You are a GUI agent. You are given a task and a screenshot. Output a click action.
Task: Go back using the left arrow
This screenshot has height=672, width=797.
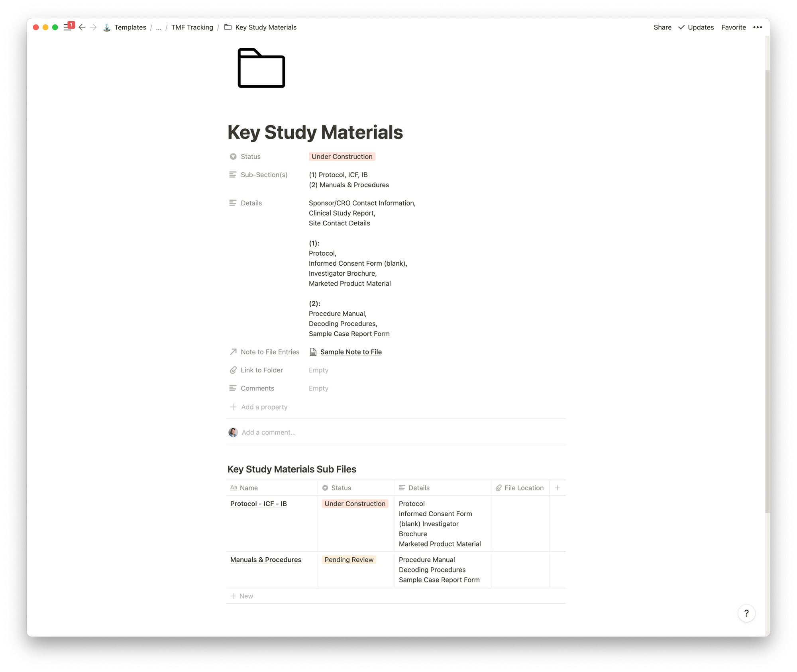82,27
